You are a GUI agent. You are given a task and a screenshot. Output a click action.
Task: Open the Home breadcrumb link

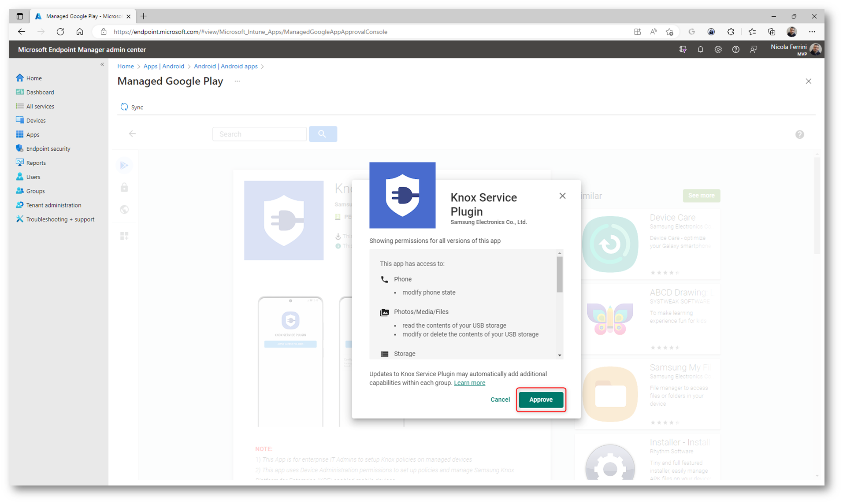[126, 66]
